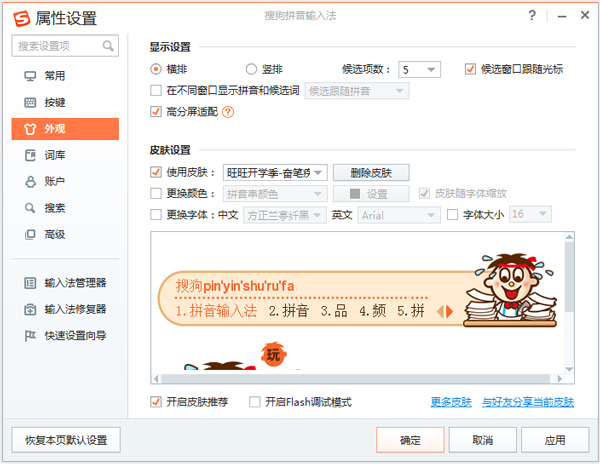Viewport: 600px width, 464px height.
Task: Toggle the 开启皮肤推荐 checkbox
Action: pyautogui.click(x=156, y=402)
